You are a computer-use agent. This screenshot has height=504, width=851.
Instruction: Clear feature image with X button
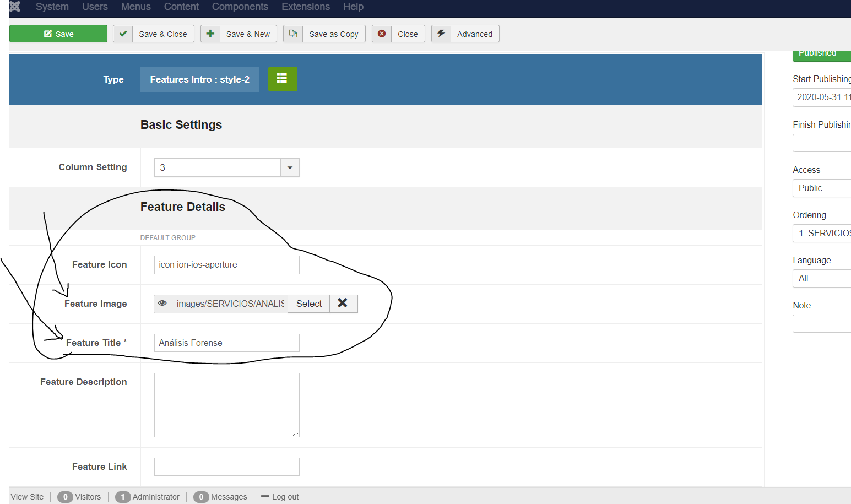point(343,304)
